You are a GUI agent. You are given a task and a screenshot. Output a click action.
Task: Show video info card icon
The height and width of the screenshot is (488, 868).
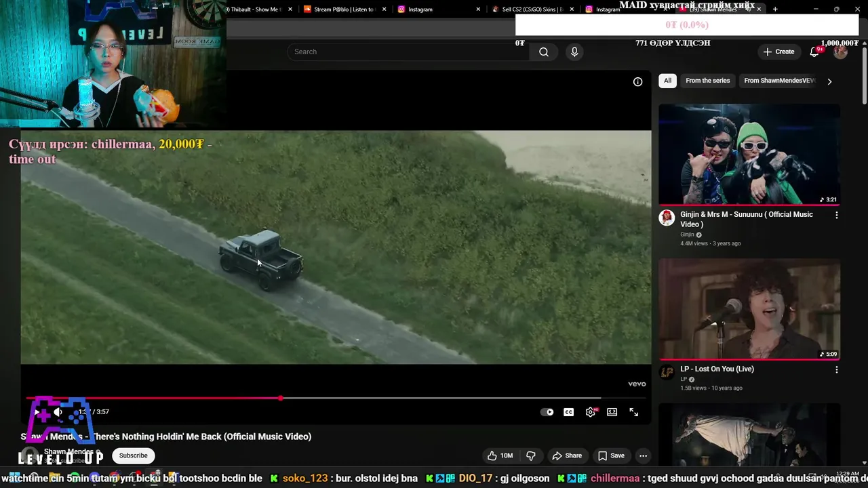click(x=637, y=81)
